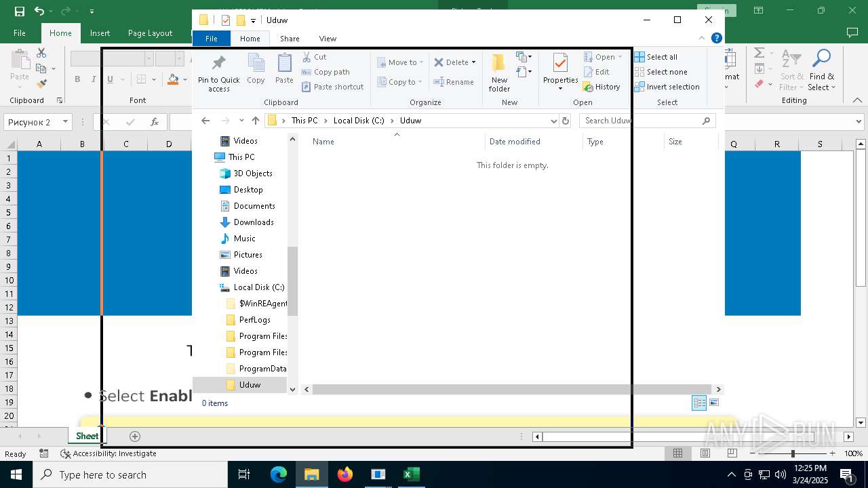The width and height of the screenshot is (868, 488).
Task: Open the Explorer File tab
Action: (x=212, y=39)
